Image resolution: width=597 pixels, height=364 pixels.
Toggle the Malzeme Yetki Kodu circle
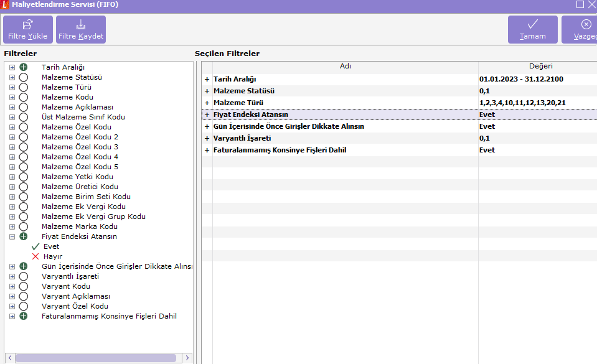click(24, 177)
